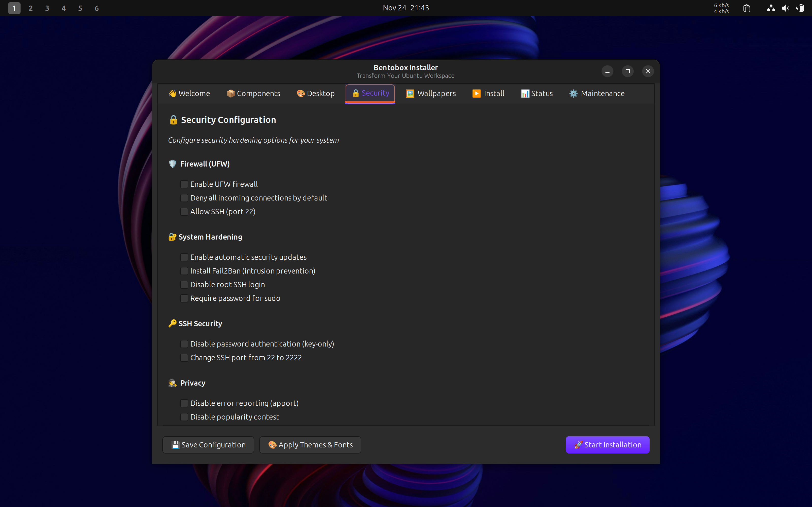Enable Change SSH port to 2222

pyautogui.click(x=184, y=358)
